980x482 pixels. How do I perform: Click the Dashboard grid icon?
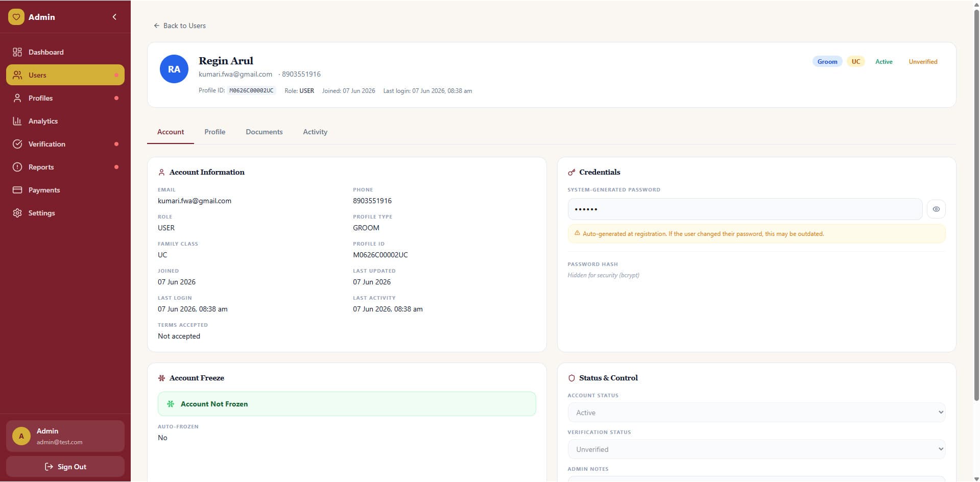17,52
